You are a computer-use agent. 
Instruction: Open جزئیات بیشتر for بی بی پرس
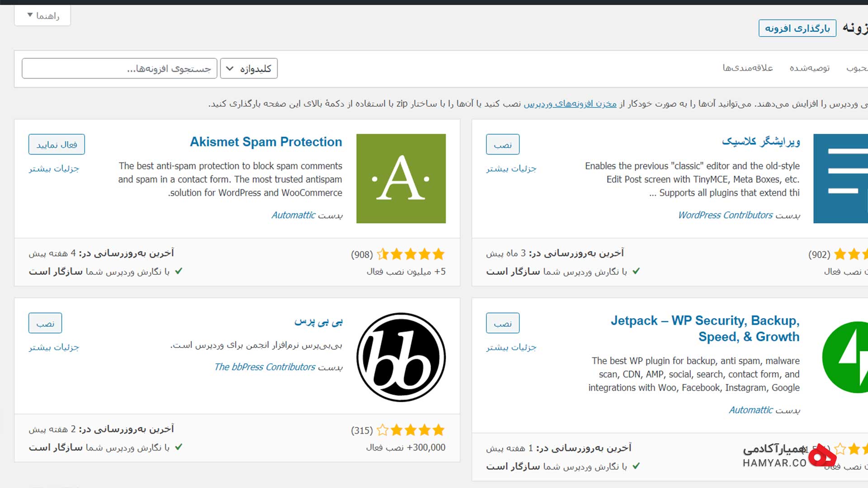54,347
